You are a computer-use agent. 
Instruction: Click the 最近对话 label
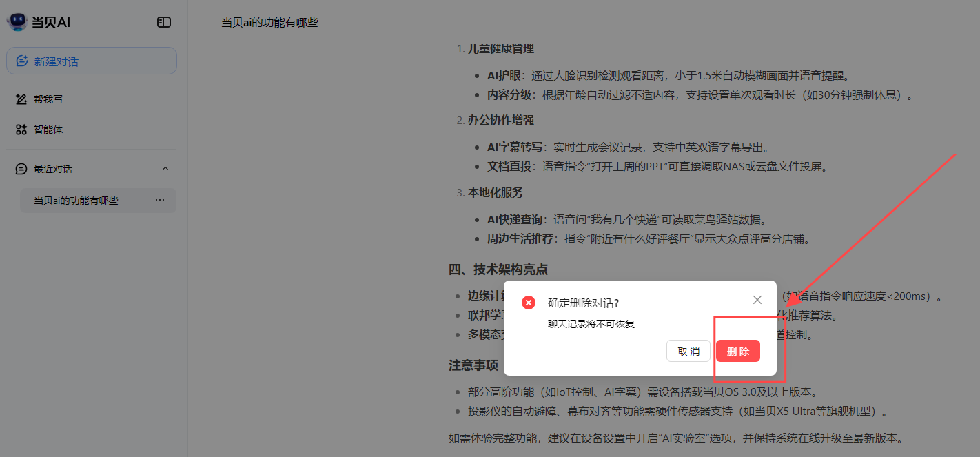tap(53, 169)
